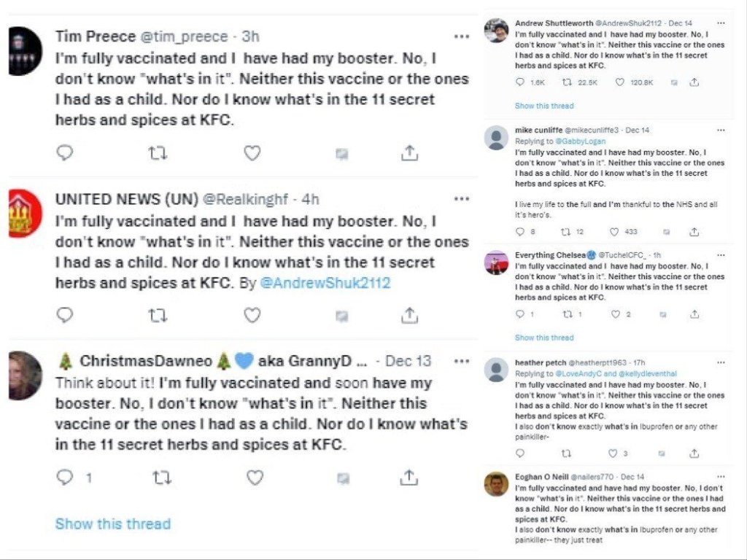This screenshot has height=560, width=747.
Task: Open the @AndrewShuk2112 mention link
Action: coord(325,283)
